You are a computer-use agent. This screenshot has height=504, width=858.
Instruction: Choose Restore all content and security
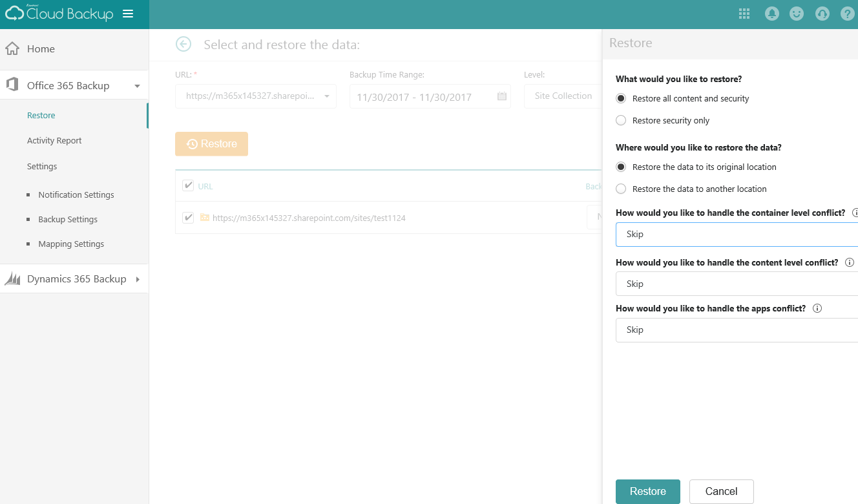621,98
